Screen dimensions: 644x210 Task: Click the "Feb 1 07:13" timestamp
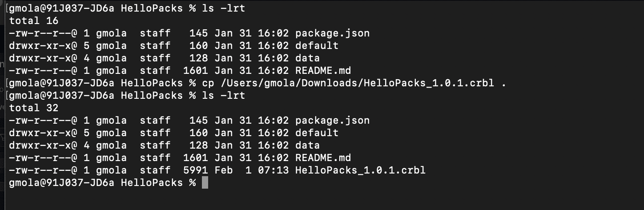(251, 170)
